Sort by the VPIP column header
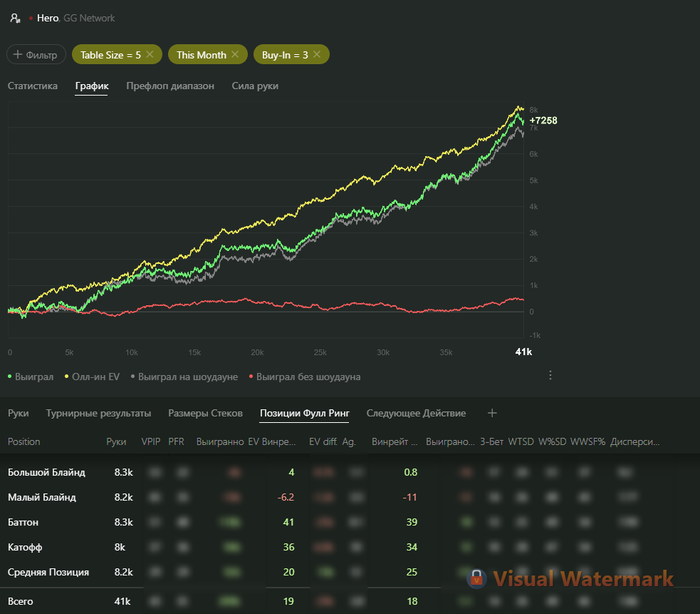Image resolution: width=700 pixels, height=614 pixels. click(x=150, y=442)
